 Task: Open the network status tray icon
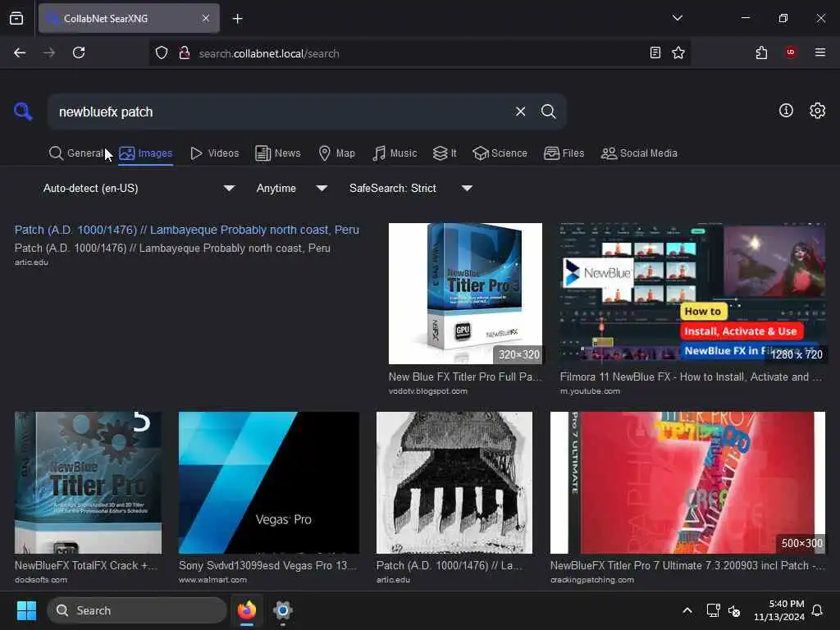tap(713, 610)
